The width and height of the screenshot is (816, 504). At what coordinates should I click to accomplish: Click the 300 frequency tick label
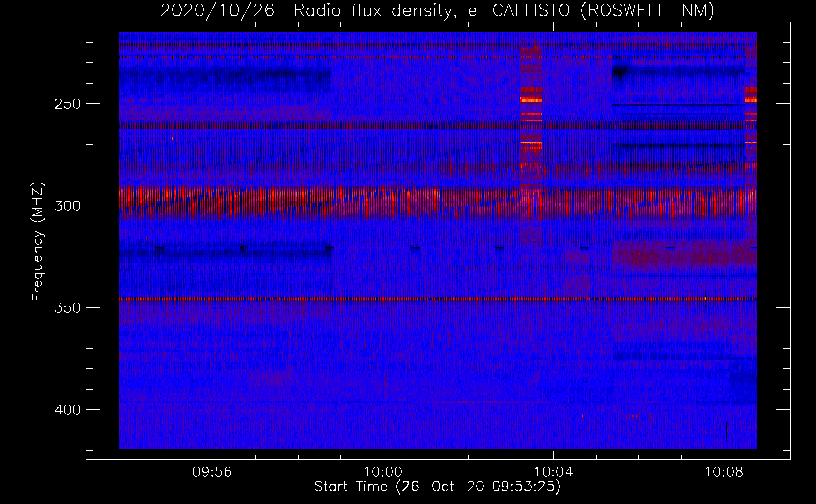[68, 206]
